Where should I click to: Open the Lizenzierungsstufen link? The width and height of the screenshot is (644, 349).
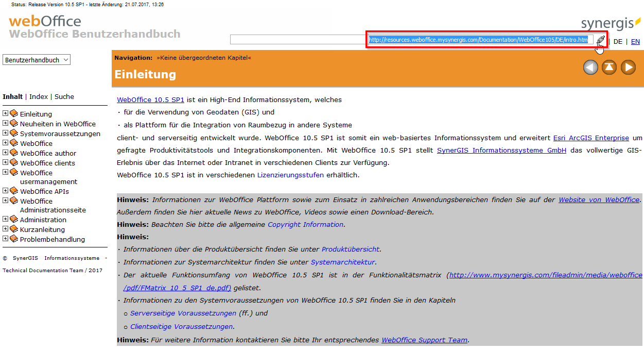[x=290, y=175]
